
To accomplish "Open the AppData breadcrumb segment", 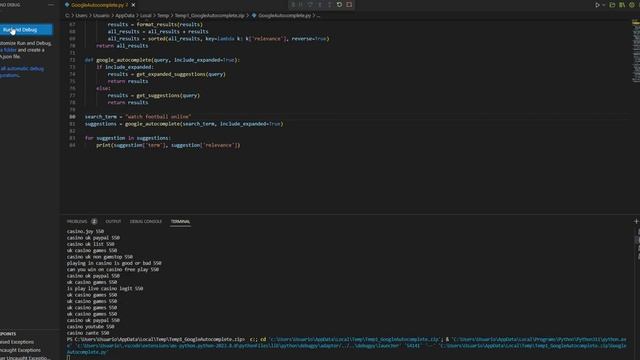I will 125,16.
